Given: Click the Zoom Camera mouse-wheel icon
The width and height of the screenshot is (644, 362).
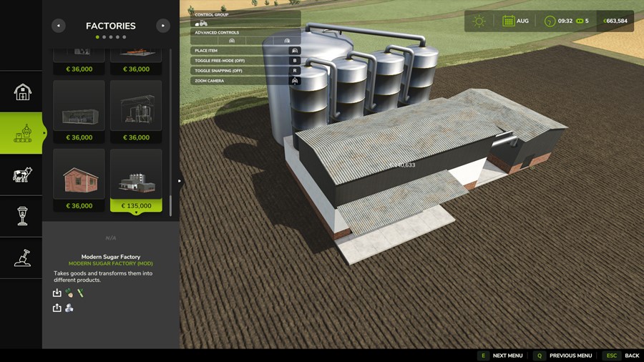Looking at the screenshot, I should pos(295,81).
